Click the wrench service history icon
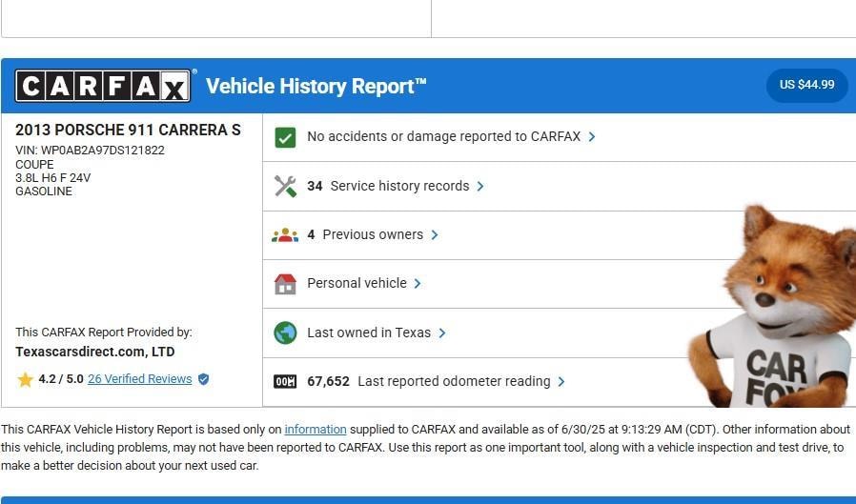Viewport: 856px width, 504px height. point(285,186)
